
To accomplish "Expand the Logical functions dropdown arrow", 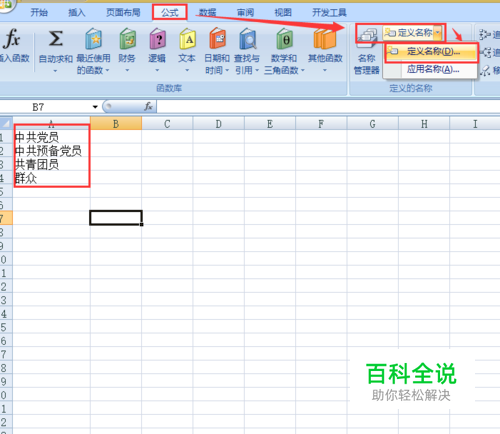I will pos(157,70).
